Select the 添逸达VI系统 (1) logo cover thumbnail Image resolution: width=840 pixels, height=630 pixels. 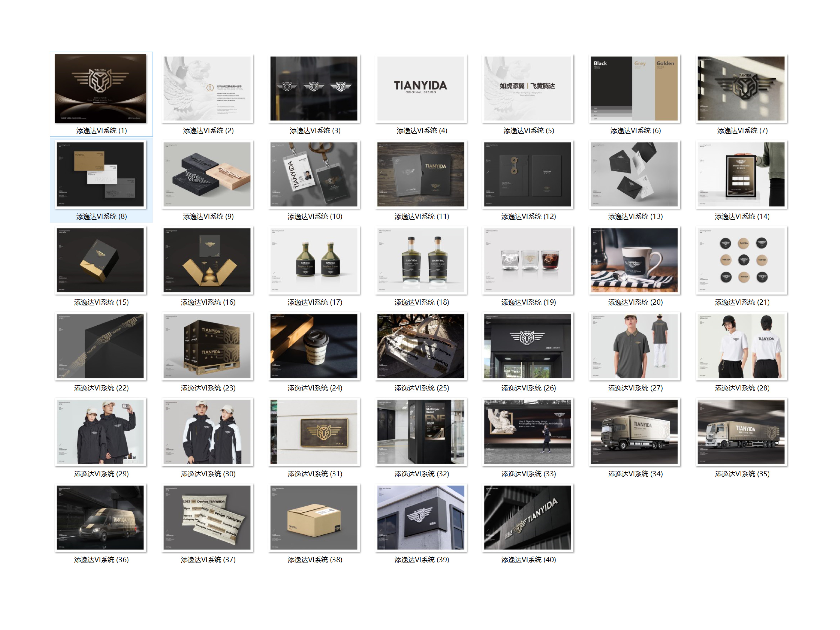pos(100,89)
